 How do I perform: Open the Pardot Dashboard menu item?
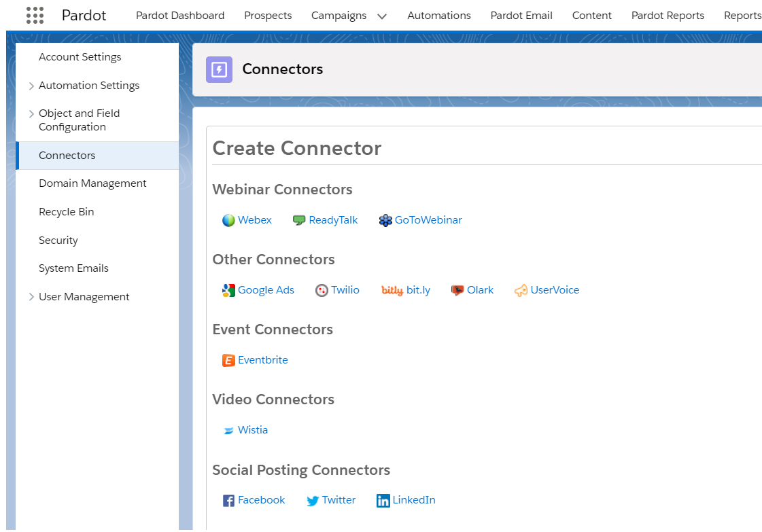tap(180, 15)
